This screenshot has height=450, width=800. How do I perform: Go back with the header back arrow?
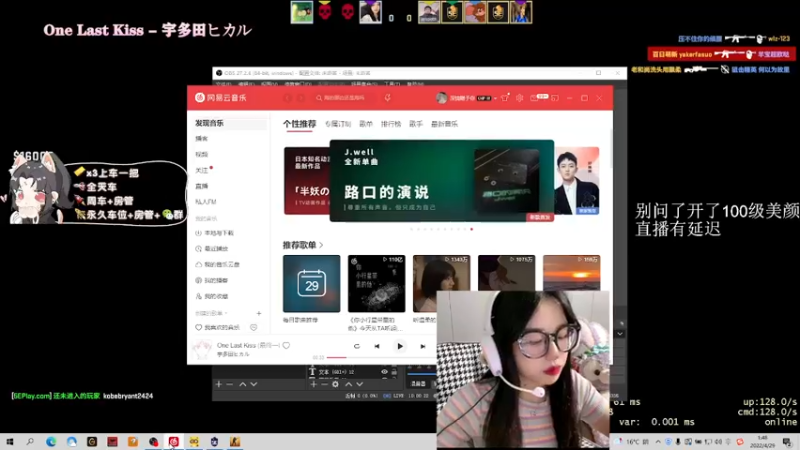288,97
